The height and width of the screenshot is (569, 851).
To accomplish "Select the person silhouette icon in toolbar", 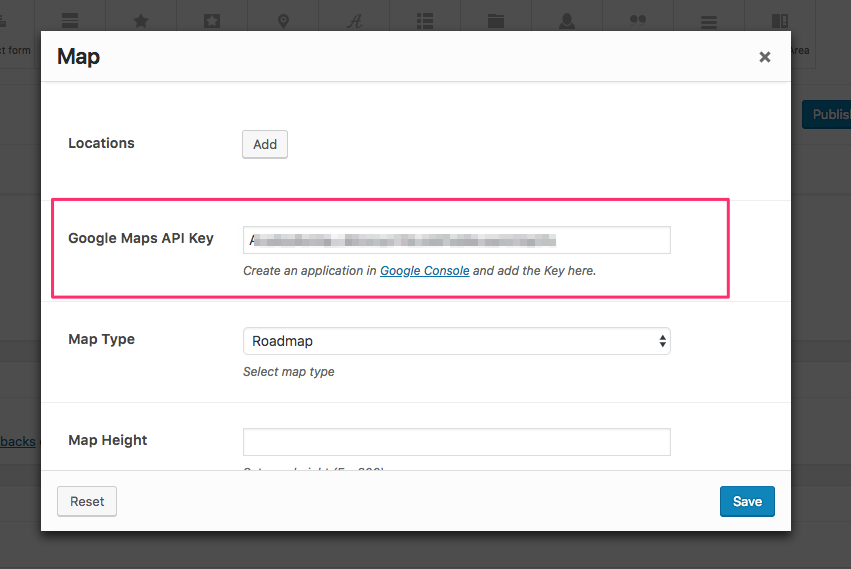I will click(x=567, y=21).
